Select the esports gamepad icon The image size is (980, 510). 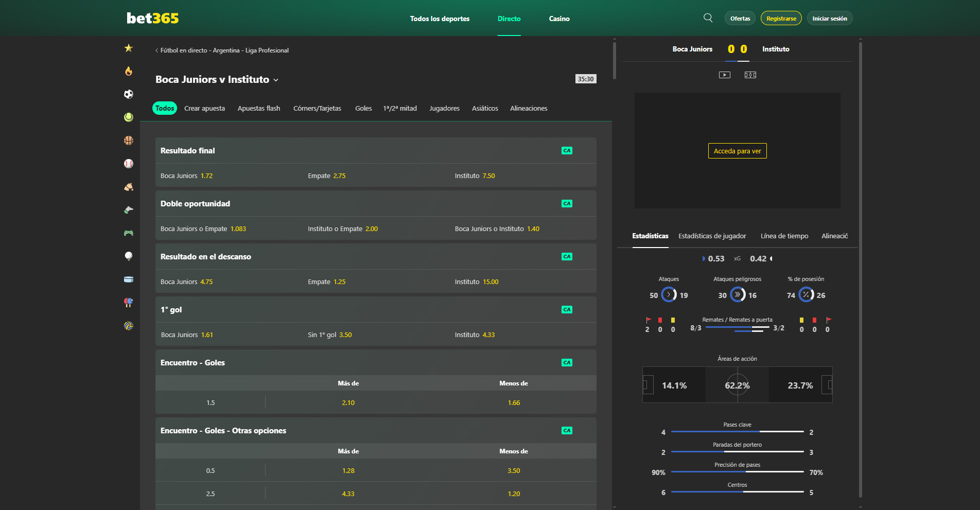tap(129, 233)
